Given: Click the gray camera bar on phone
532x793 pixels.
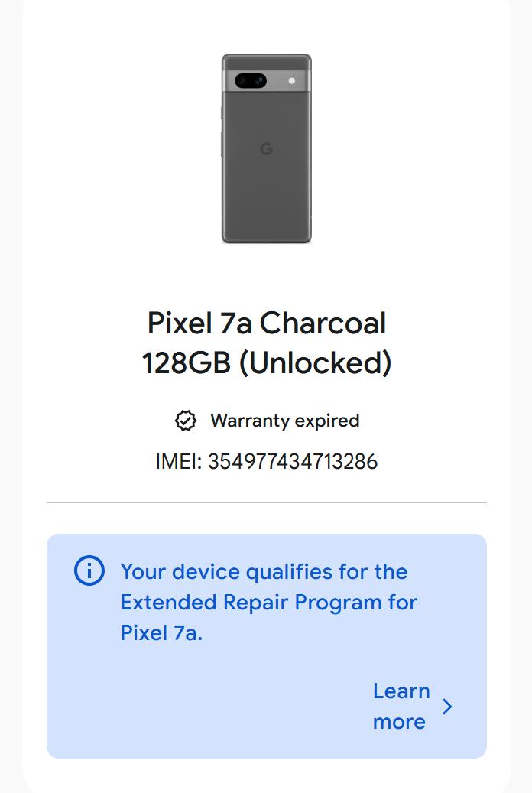Looking at the screenshot, I should coord(277,80).
